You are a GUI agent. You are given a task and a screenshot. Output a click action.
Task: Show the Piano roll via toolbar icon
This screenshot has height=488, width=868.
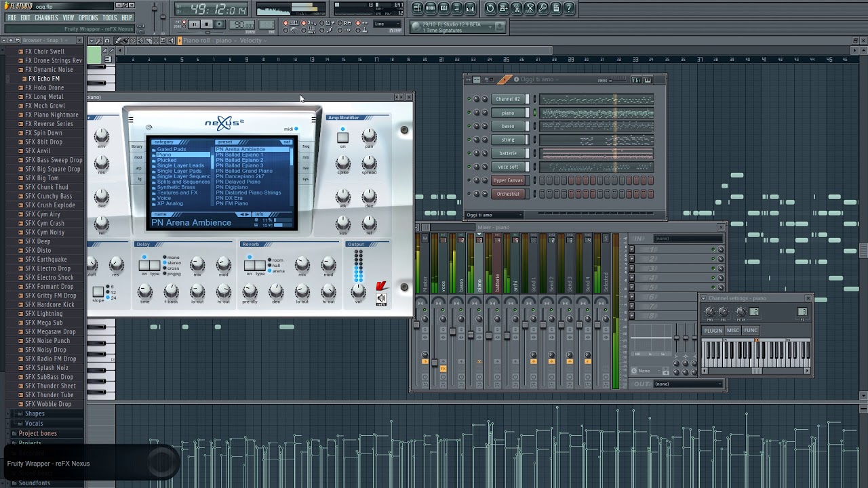[x=443, y=8]
